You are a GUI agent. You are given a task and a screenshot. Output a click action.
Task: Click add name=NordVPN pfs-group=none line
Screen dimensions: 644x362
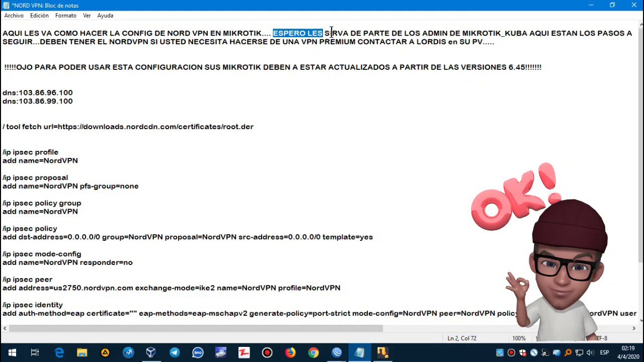[70, 186]
